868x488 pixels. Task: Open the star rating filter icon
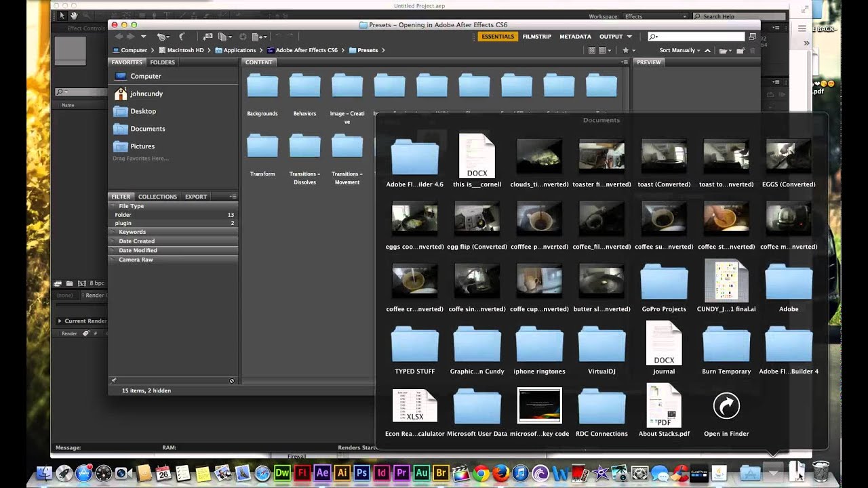629,50
